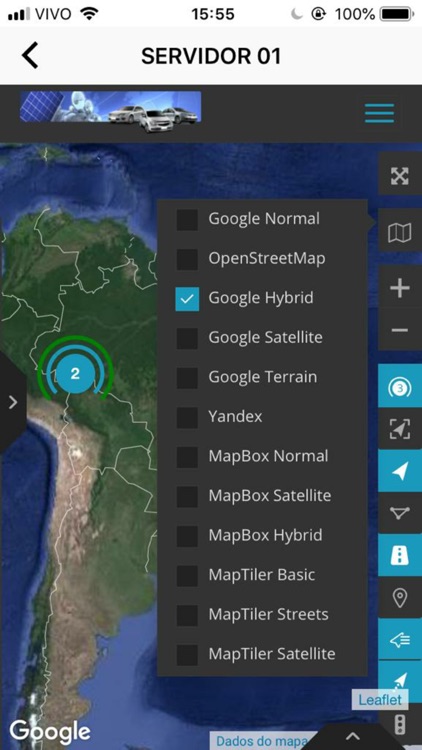Click the fit-bounds frame icon
Screen dimensions: 422x750
coord(400,430)
